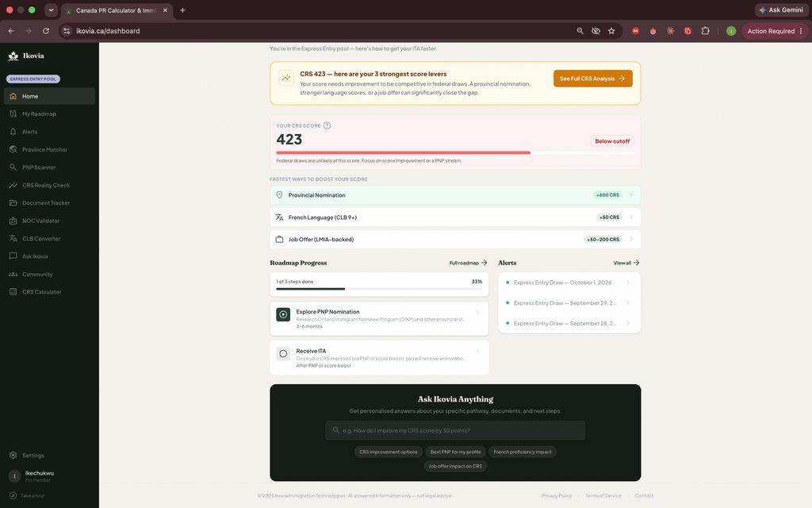
Task: Click the Ask Ikovia Anything search field
Action: coord(455,430)
